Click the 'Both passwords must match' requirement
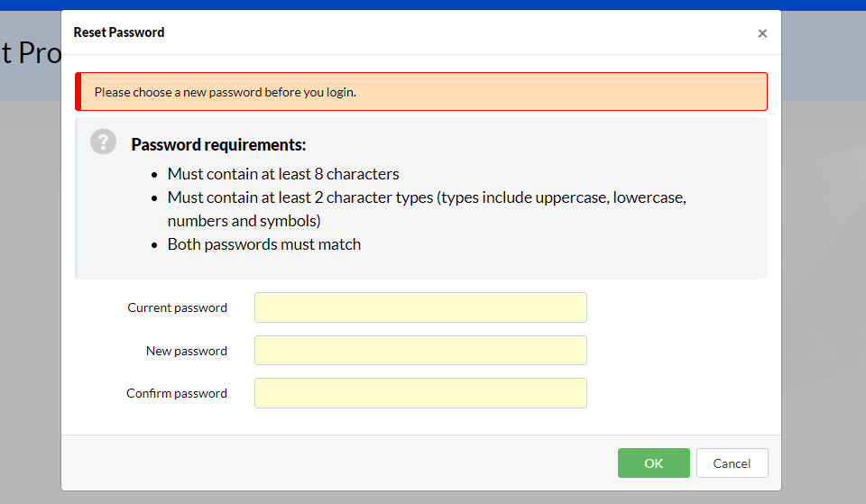The height and width of the screenshot is (504, 866). pyautogui.click(x=264, y=244)
